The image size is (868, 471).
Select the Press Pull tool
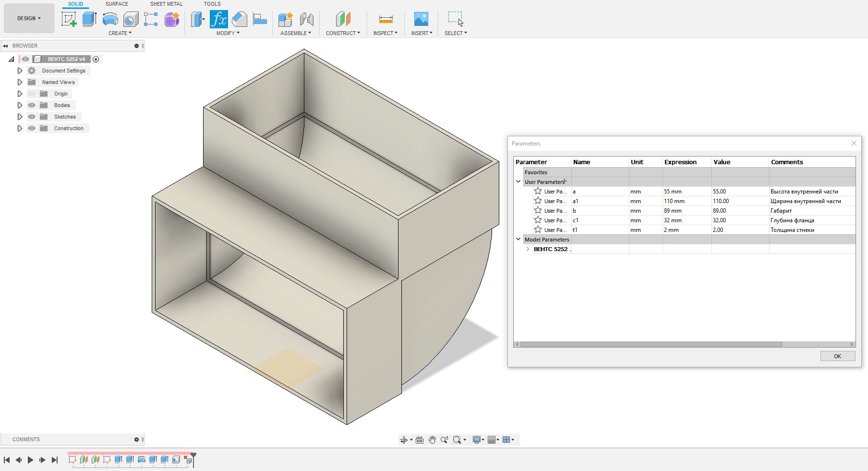click(x=198, y=19)
